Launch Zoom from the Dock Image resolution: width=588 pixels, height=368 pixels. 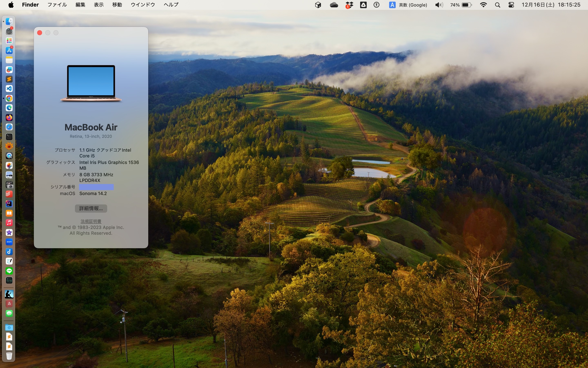9,242
